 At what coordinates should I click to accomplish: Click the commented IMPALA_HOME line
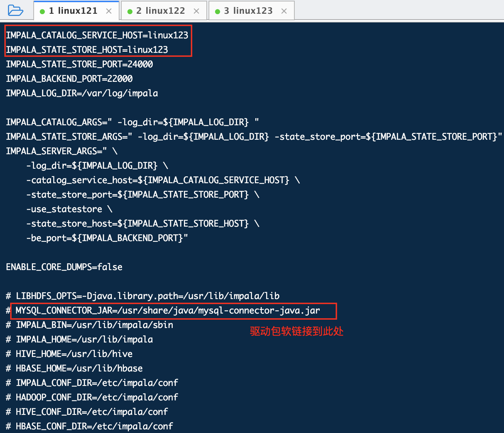tap(79, 339)
